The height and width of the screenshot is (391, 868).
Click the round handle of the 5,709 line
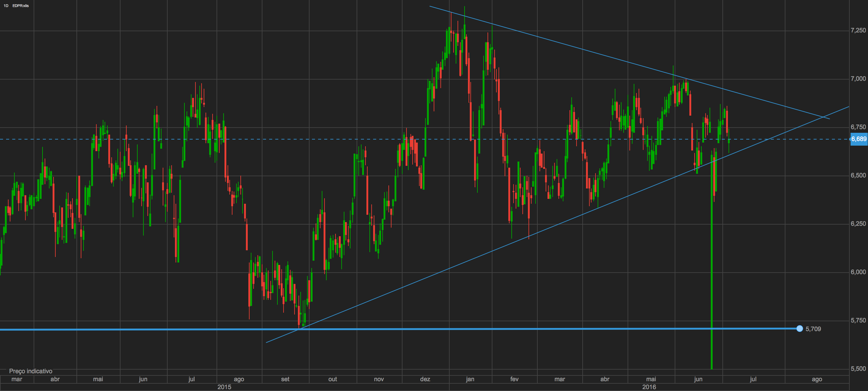click(799, 329)
